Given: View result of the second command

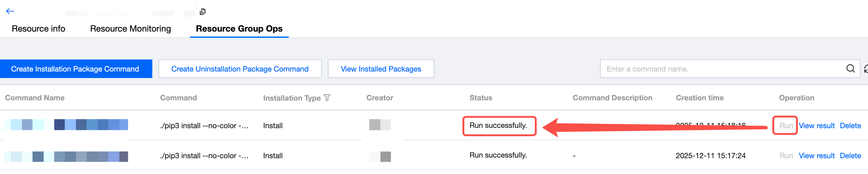Looking at the screenshot, I should (817, 155).
